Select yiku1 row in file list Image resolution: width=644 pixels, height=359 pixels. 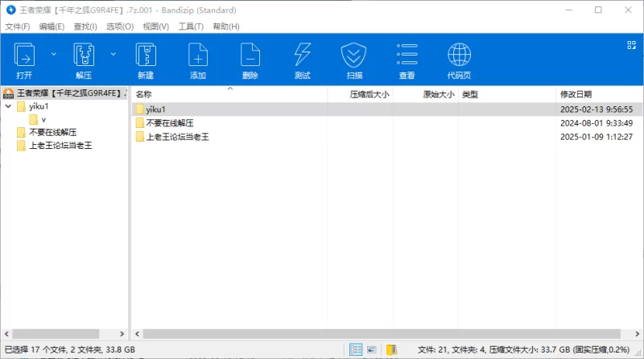coord(387,109)
